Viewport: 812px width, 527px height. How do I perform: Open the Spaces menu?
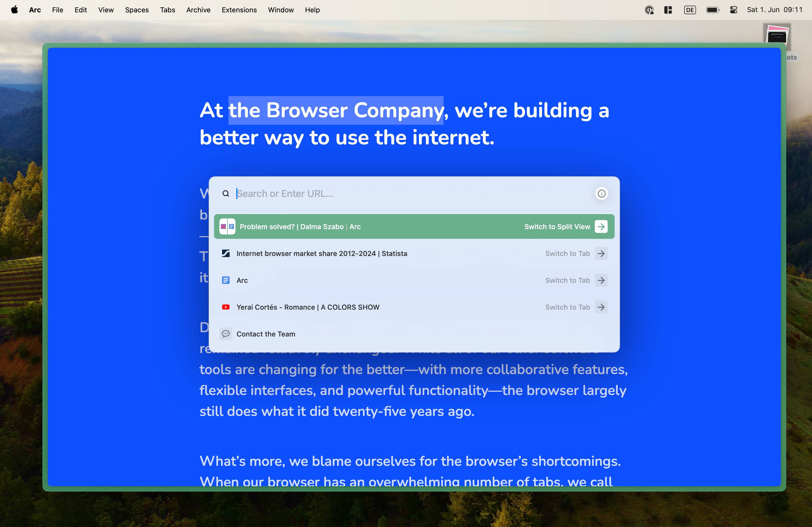137,10
